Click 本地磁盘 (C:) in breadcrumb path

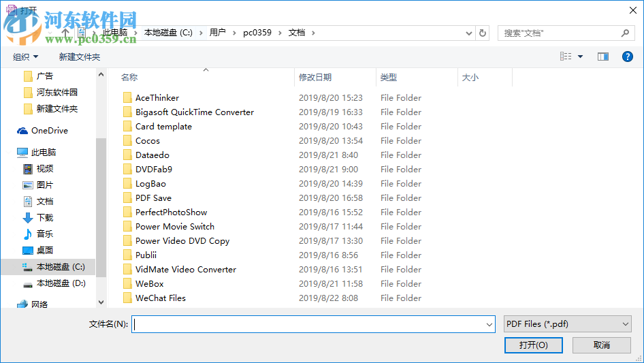coord(168,33)
